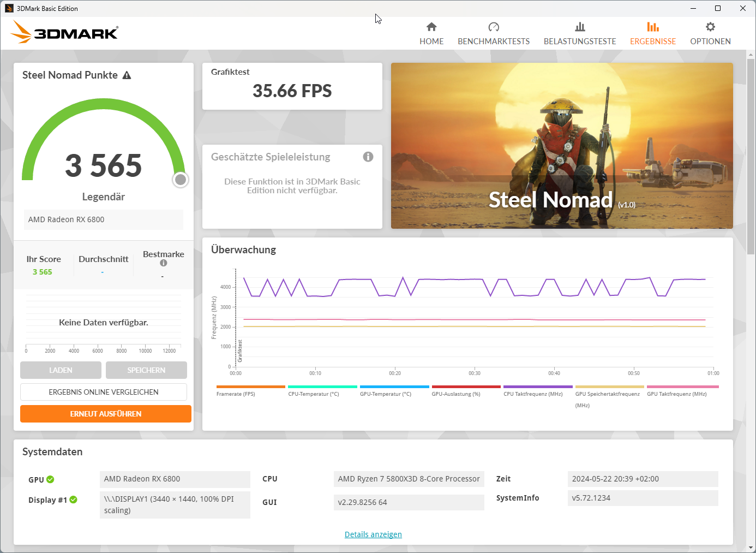Viewport: 756px width, 553px height.
Task: Toggle the Framerate (FPS) chart legend
Action: [x=236, y=394]
